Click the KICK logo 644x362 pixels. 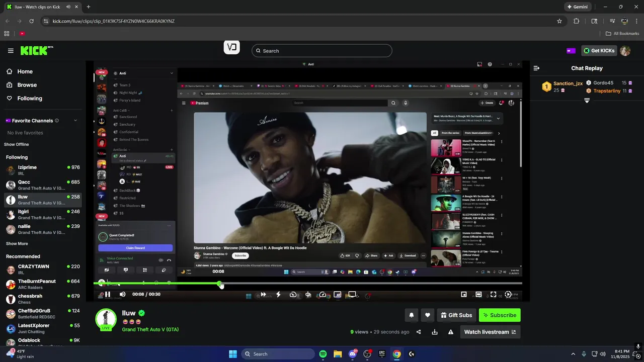click(x=36, y=51)
